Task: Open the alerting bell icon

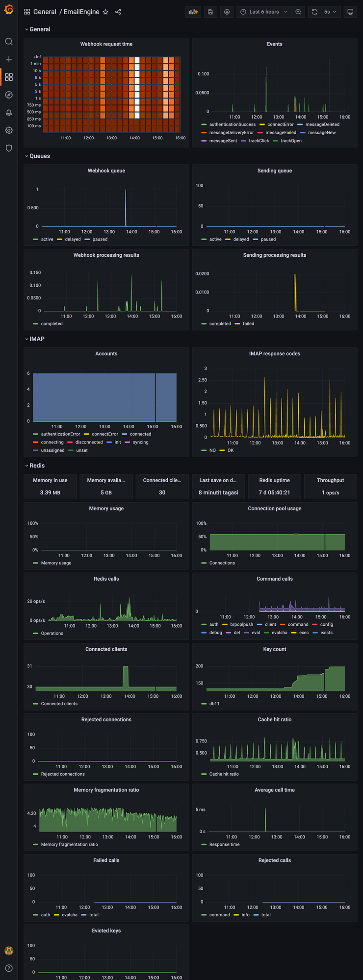Action: (x=9, y=113)
